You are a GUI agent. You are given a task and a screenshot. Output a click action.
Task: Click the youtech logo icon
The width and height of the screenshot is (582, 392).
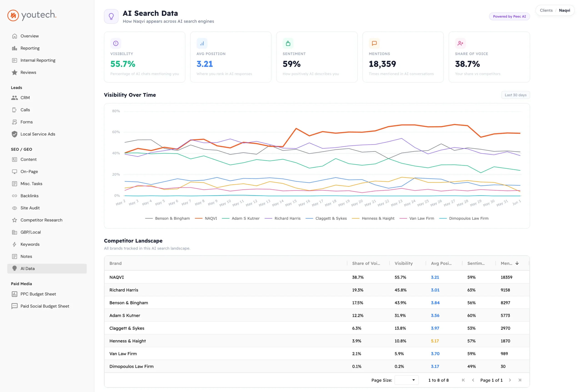tap(13, 15)
